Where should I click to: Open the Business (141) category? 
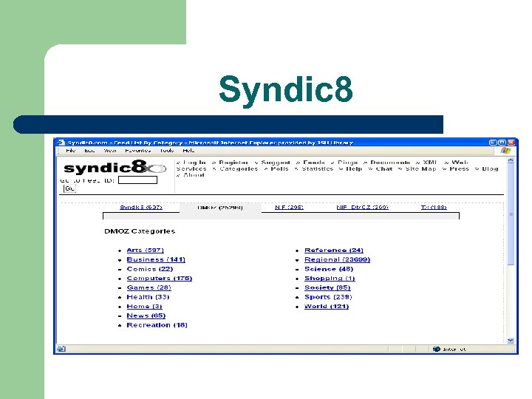[x=156, y=259]
